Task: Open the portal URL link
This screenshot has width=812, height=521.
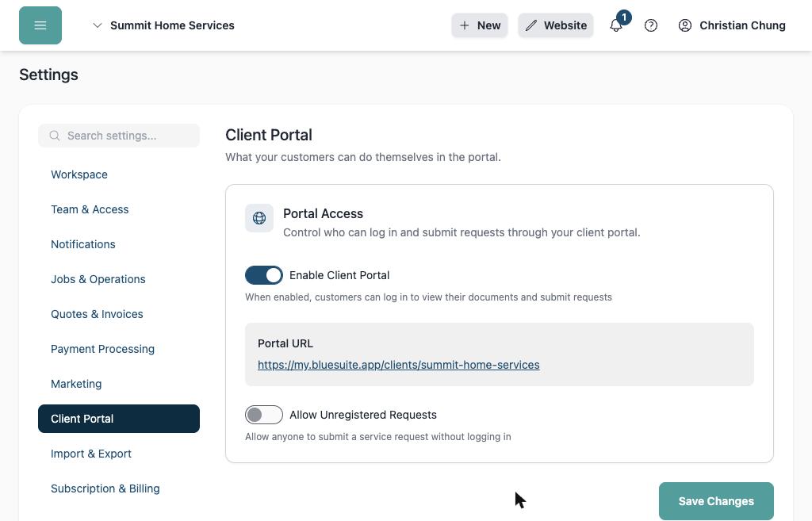Action: click(399, 365)
